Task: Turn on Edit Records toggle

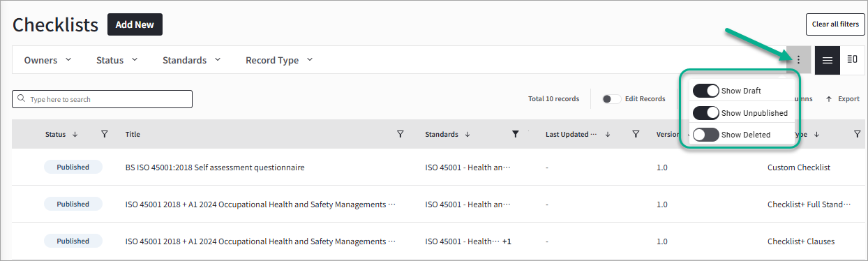Action: 612,99
